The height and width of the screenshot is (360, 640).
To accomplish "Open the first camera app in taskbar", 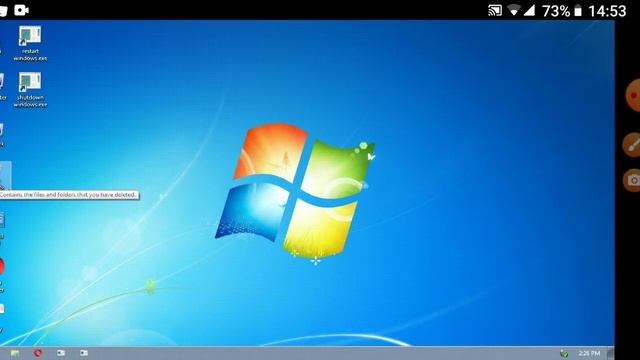I will [x=61, y=353].
